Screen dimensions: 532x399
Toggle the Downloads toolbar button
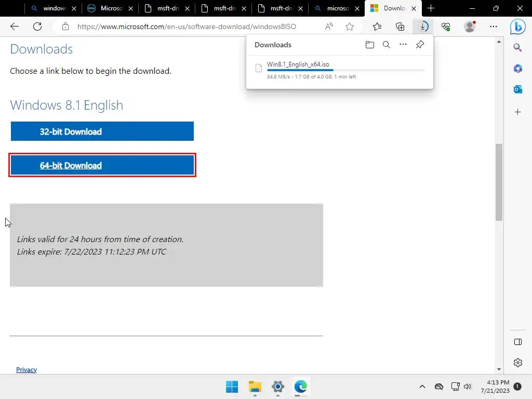tap(423, 26)
